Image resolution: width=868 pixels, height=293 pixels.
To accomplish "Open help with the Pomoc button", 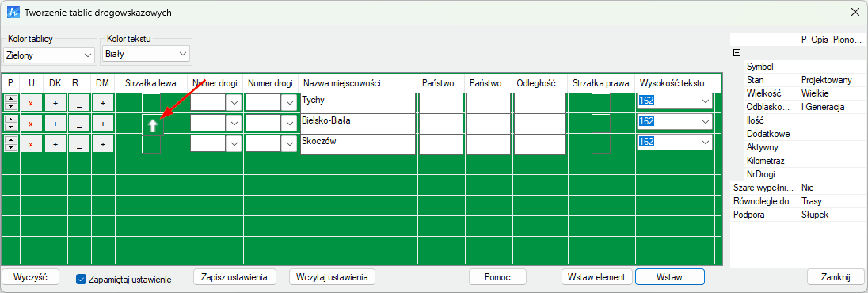I will [x=497, y=277].
